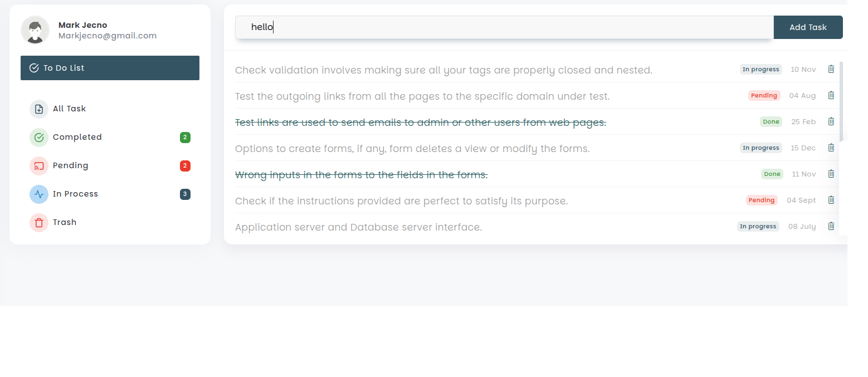
Task: Toggle the 'Options to create forms' task done
Action: [x=412, y=149]
